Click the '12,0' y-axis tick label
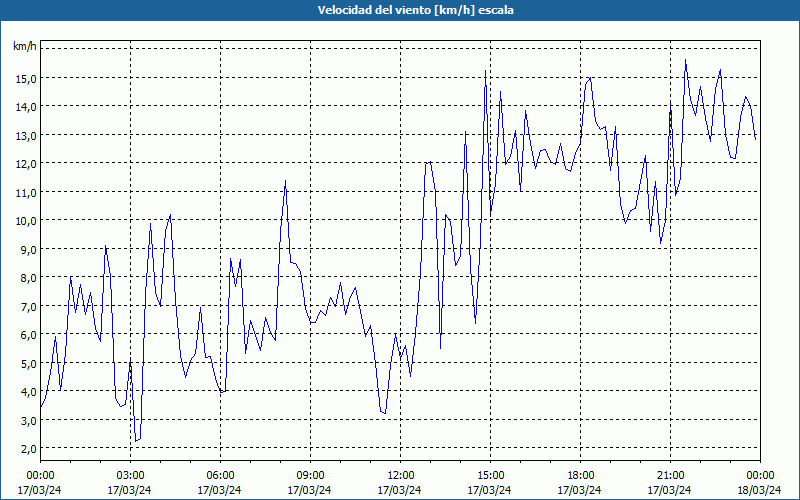 tap(26, 164)
